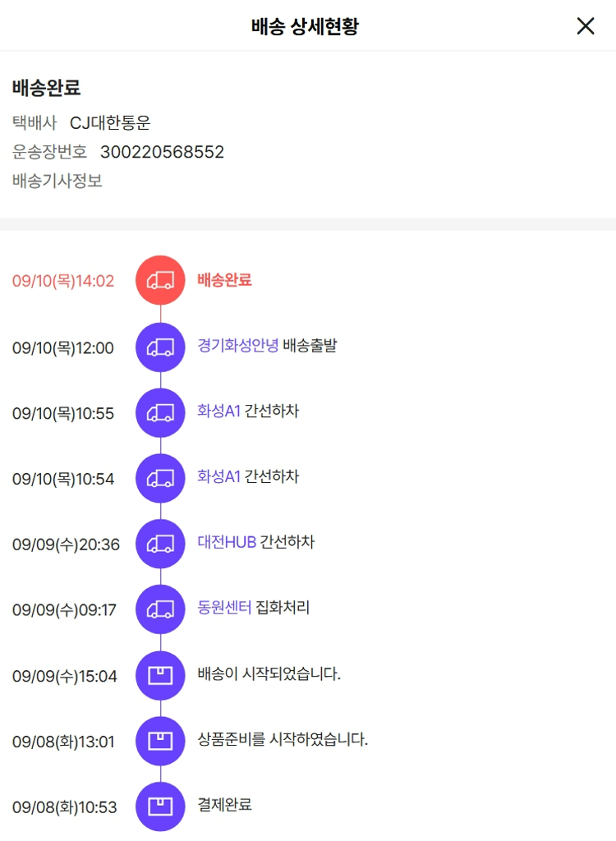Click the truck icon at 09/10 10:54
616x841 pixels.
[160, 479]
